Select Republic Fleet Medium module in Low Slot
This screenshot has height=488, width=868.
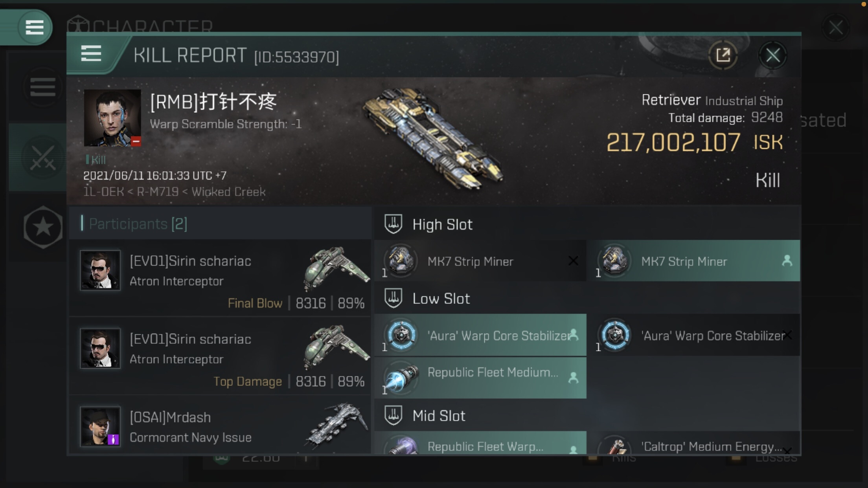tap(480, 378)
